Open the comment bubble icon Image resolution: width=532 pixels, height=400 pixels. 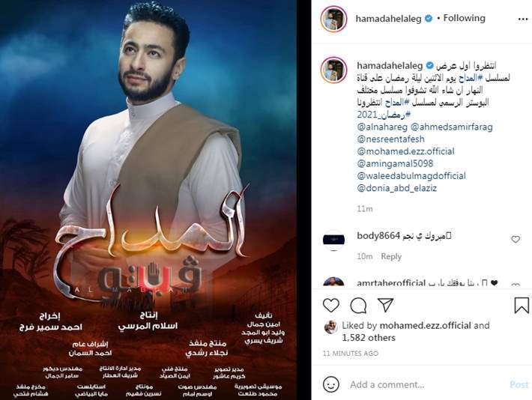click(x=358, y=306)
